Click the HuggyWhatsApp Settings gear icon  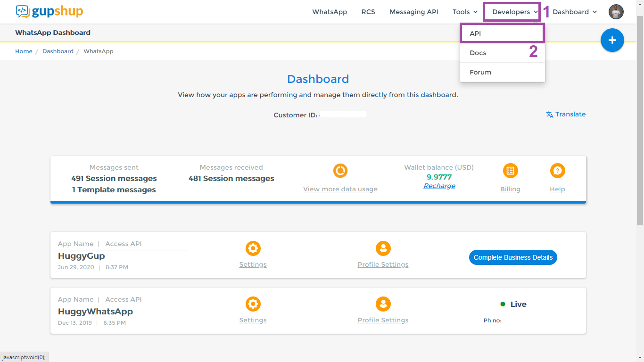click(253, 304)
